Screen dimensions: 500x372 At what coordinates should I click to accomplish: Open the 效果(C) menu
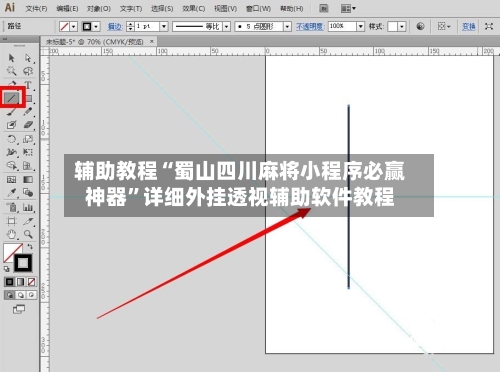tap(193, 9)
